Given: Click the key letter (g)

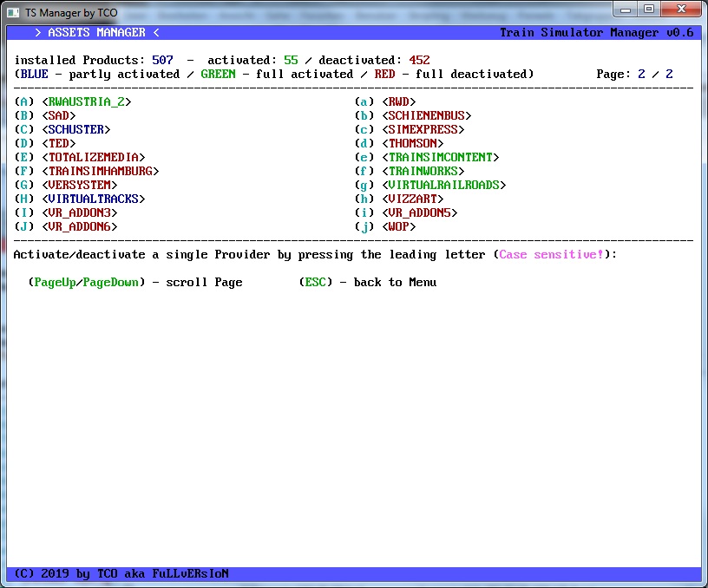Looking at the screenshot, I should click(364, 185).
